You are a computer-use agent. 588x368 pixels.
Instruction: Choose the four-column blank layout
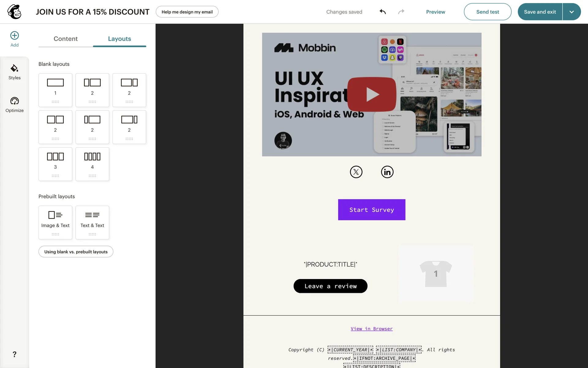pos(92,164)
